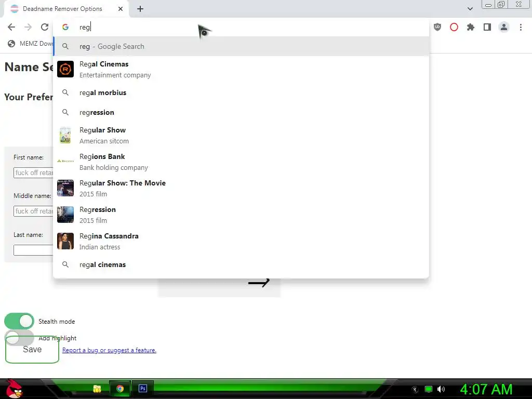Select the Regression 2015 film suggestion
Viewport: 532px width, 399px height.
(241, 215)
